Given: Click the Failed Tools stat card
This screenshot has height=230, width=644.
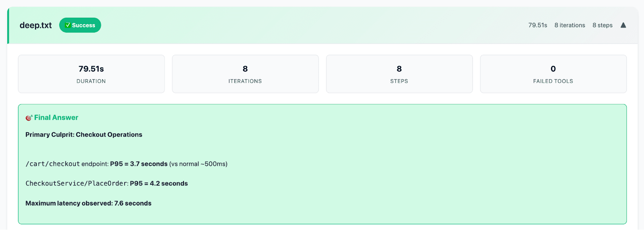Looking at the screenshot, I should click(x=553, y=74).
